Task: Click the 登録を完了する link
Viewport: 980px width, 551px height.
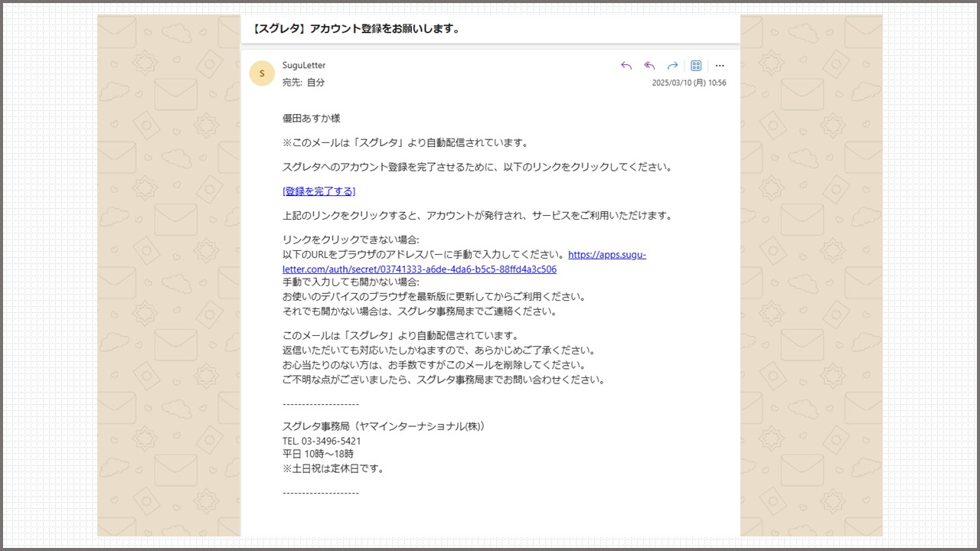Action: (319, 191)
